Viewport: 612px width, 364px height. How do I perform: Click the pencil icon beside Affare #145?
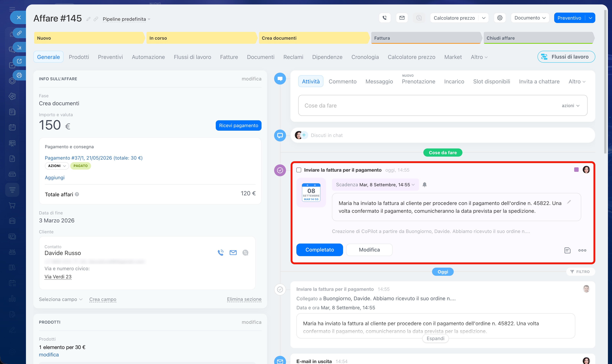click(x=89, y=19)
